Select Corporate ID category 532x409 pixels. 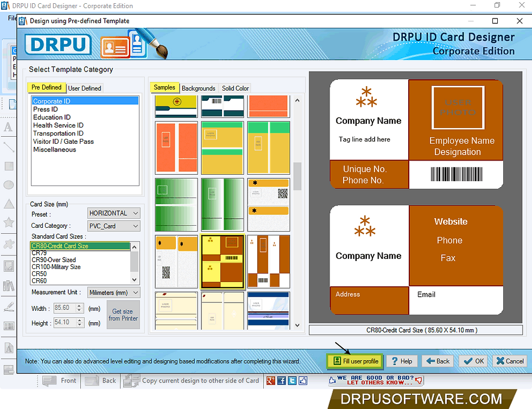[x=85, y=101]
